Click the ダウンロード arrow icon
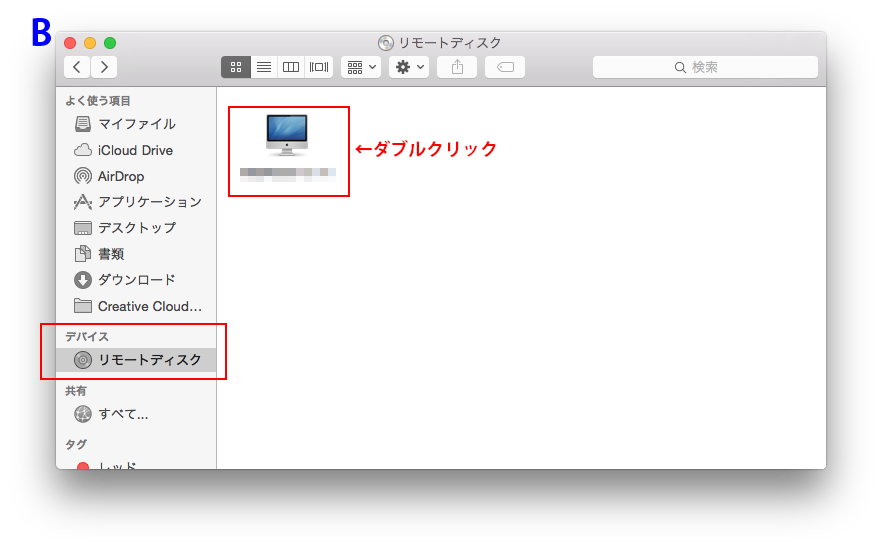 tap(83, 280)
